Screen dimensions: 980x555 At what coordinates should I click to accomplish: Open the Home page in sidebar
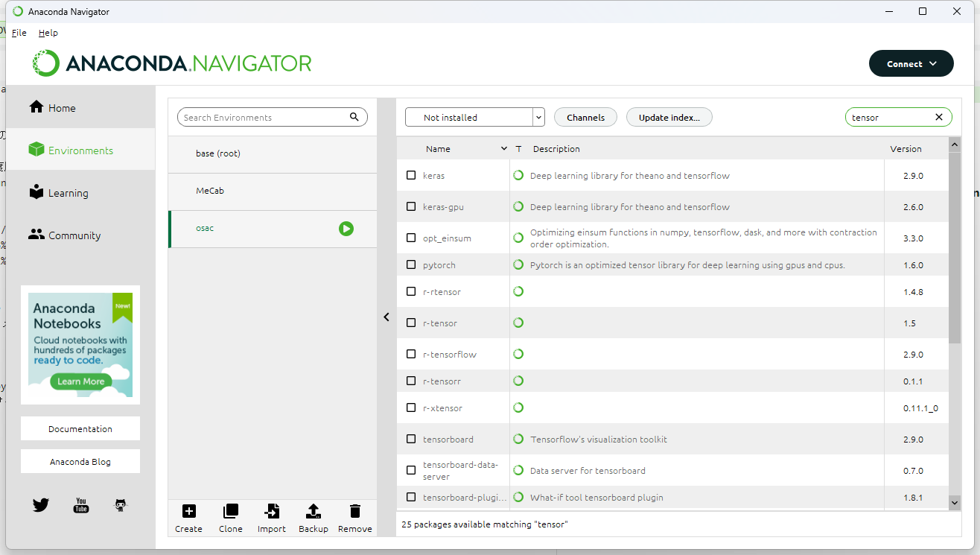point(80,108)
